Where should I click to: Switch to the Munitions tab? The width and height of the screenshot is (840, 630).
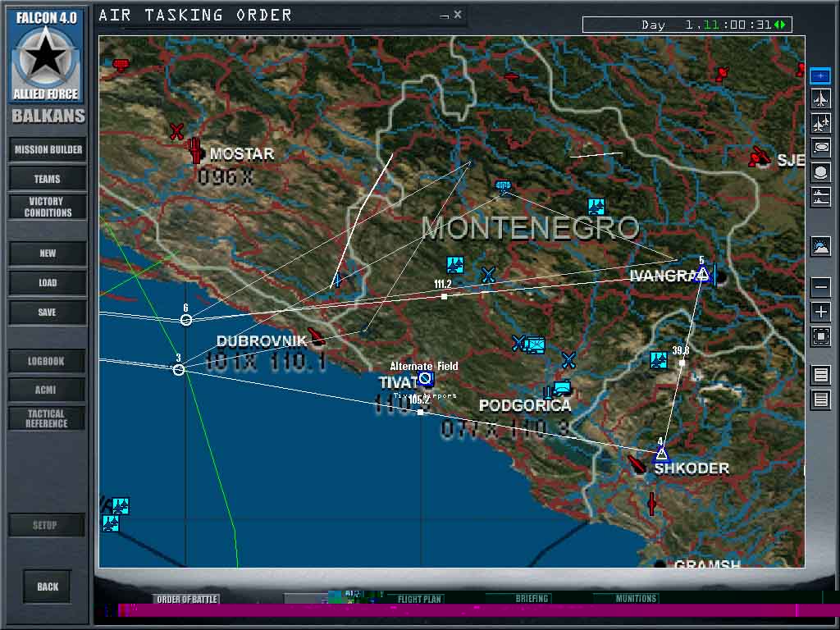pyautogui.click(x=636, y=598)
